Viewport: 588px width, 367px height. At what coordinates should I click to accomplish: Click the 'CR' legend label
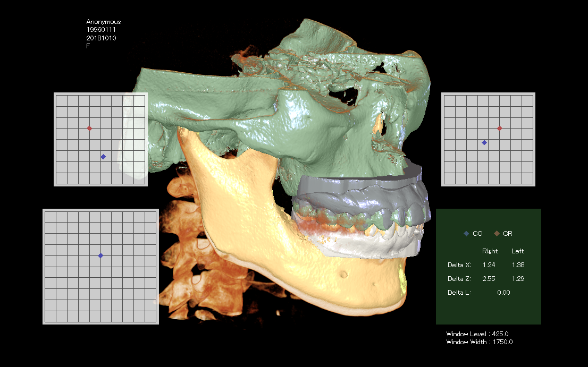pyautogui.click(x=507, y=233)
